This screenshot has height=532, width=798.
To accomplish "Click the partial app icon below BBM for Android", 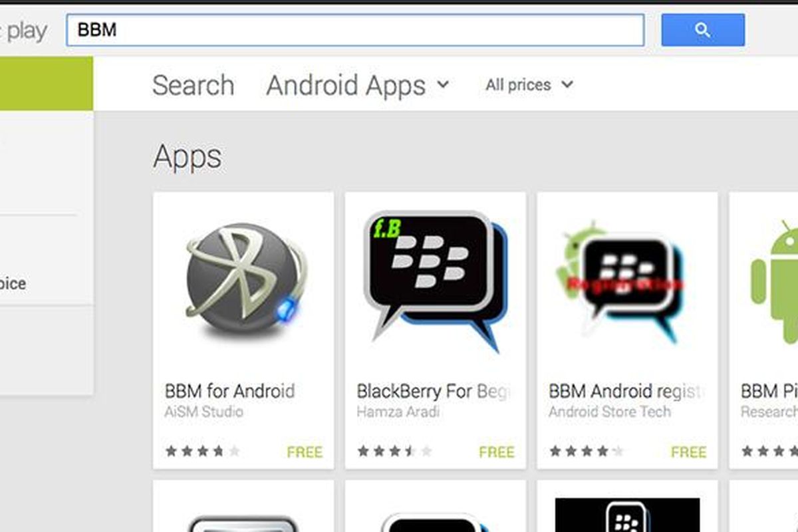I will pyautogui.click(x=243, y=524).
